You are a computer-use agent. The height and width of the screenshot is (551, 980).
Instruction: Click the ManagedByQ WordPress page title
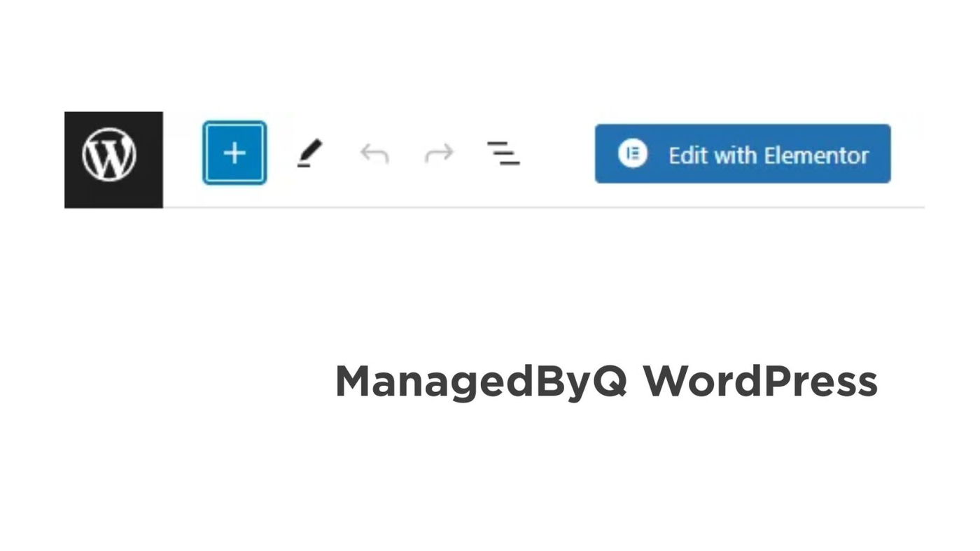click(606, 382)
